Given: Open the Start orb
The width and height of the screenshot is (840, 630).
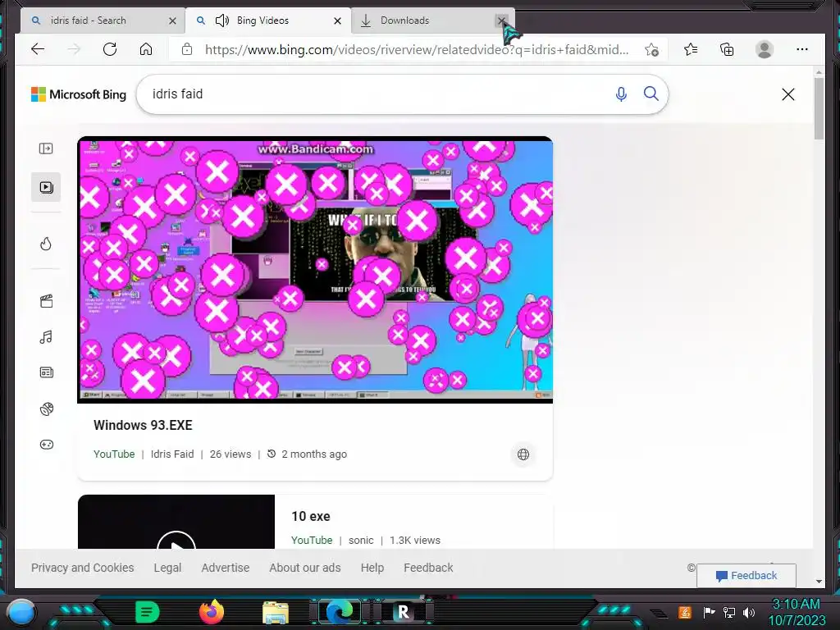Looking at the screenshot, I should (21, 612).
